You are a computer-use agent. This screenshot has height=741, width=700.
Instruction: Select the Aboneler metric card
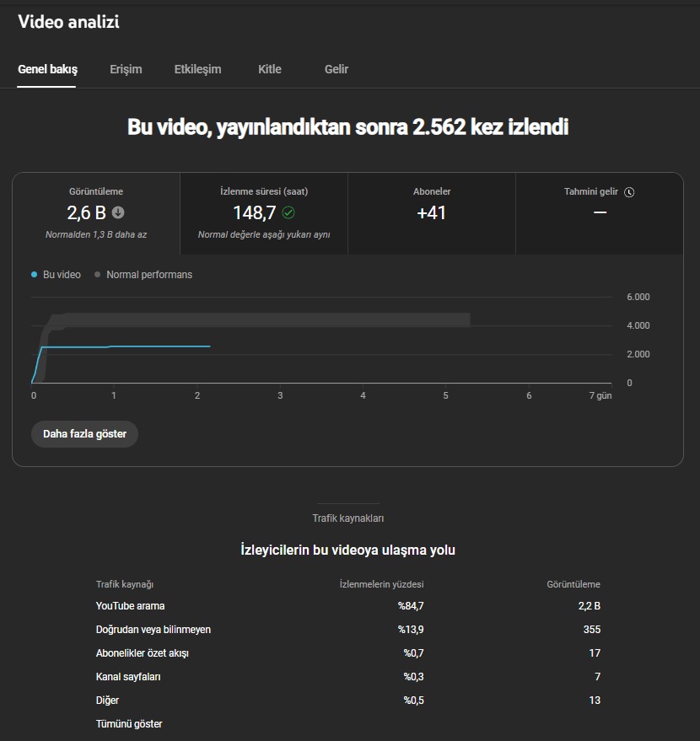(432, 213)
